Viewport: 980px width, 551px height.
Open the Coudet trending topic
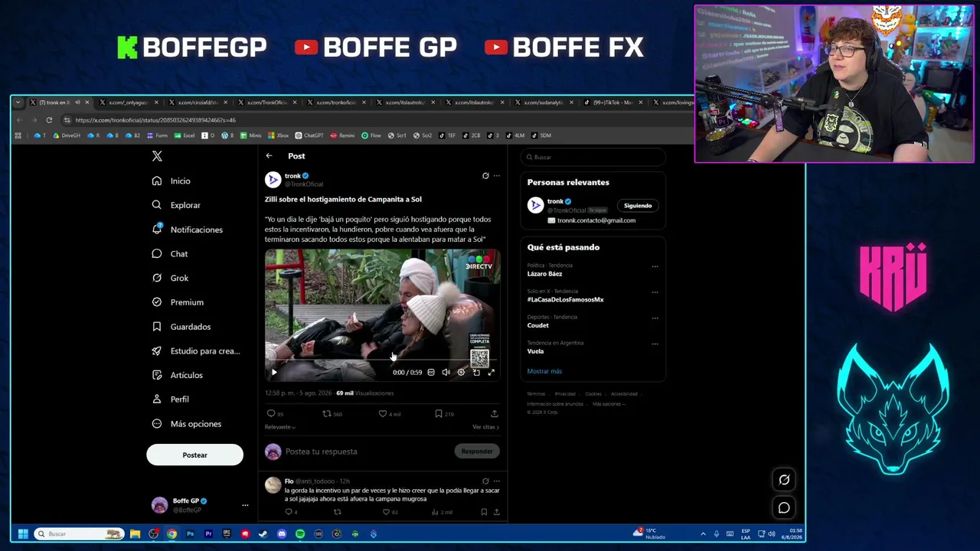[x=538, y=325]
